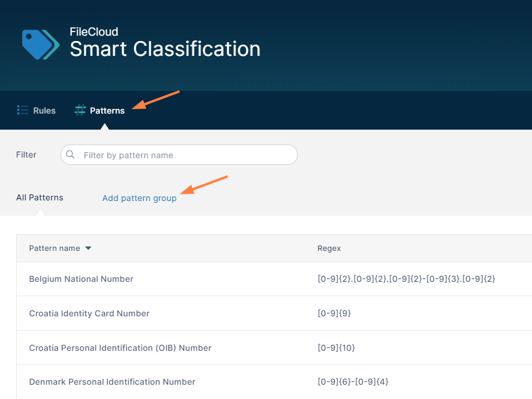Focus the Filter by pattern name field
Image resolution: width=532 pixels, height=399 pixels.
[x=179, y=155]
